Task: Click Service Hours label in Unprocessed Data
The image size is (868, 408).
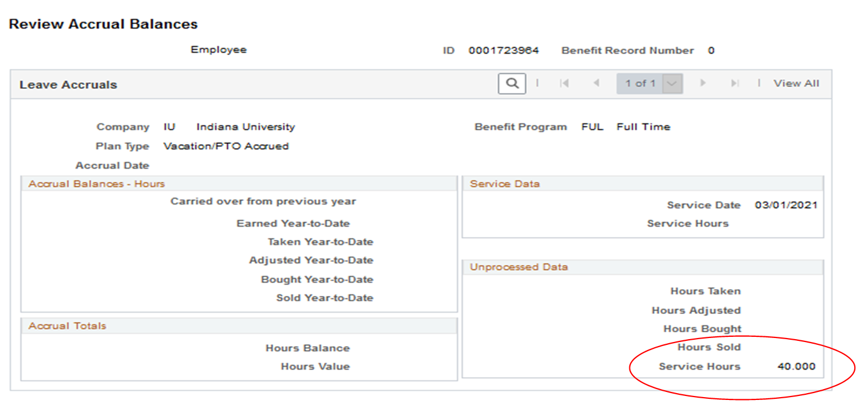Action: click(700, 367)
